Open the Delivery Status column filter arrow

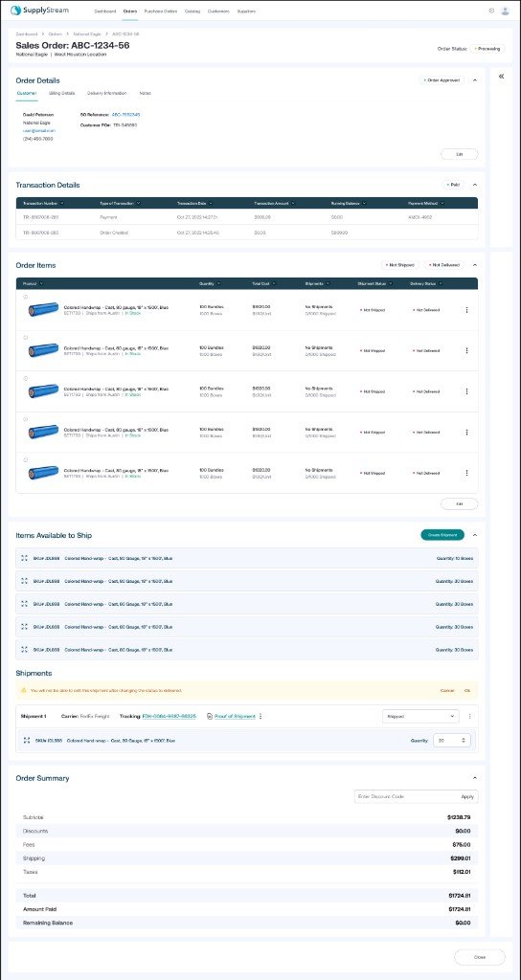point(440,283)
